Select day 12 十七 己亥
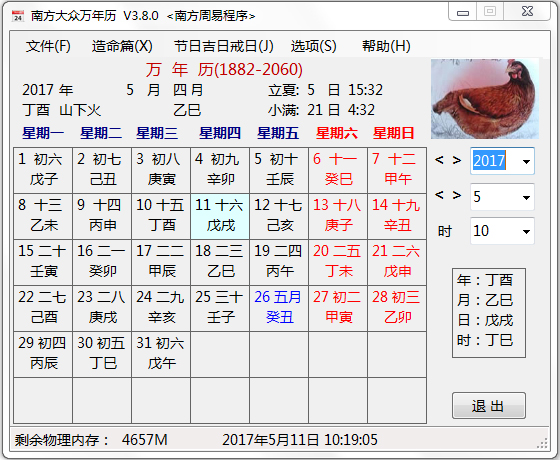 point(279,216)
